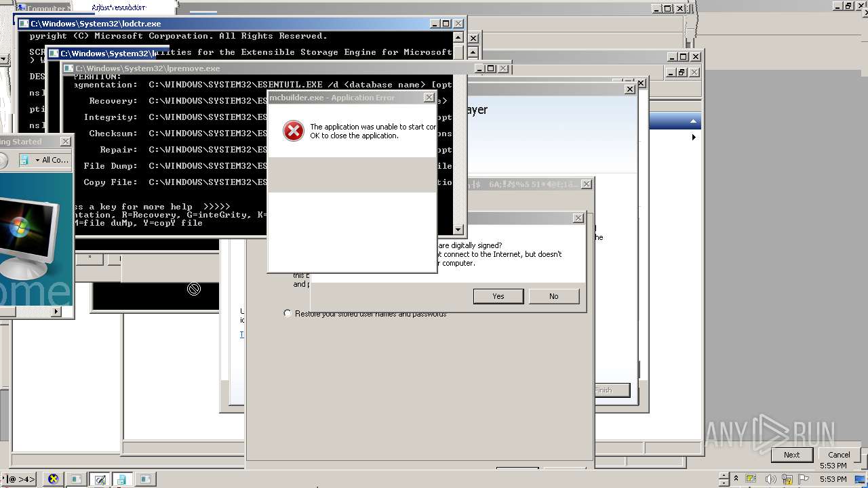Close the digitally signed prompt dialog
Viewport: 868px width, 488px height.
578,218
